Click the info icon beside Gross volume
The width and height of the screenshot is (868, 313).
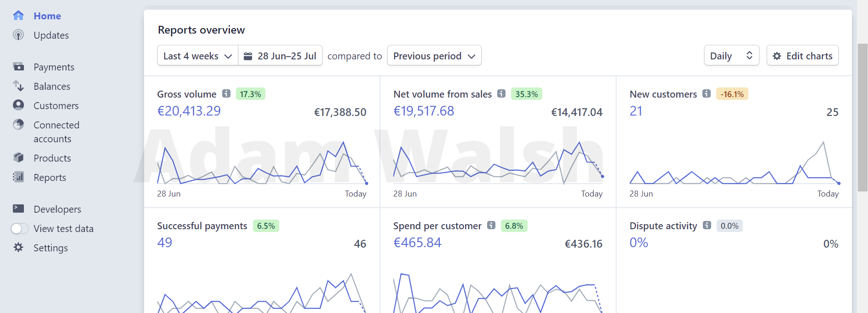tap(226, 93)
